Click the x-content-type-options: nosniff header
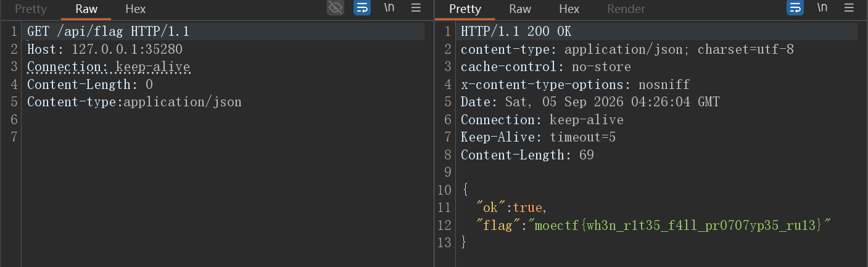Viewport: 868px width, 267px height. (576, 85)
